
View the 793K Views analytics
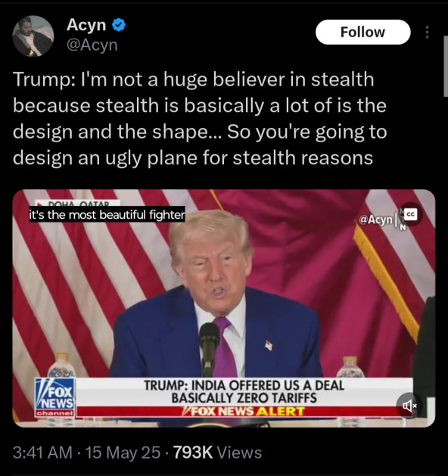(x=217, y=453)
